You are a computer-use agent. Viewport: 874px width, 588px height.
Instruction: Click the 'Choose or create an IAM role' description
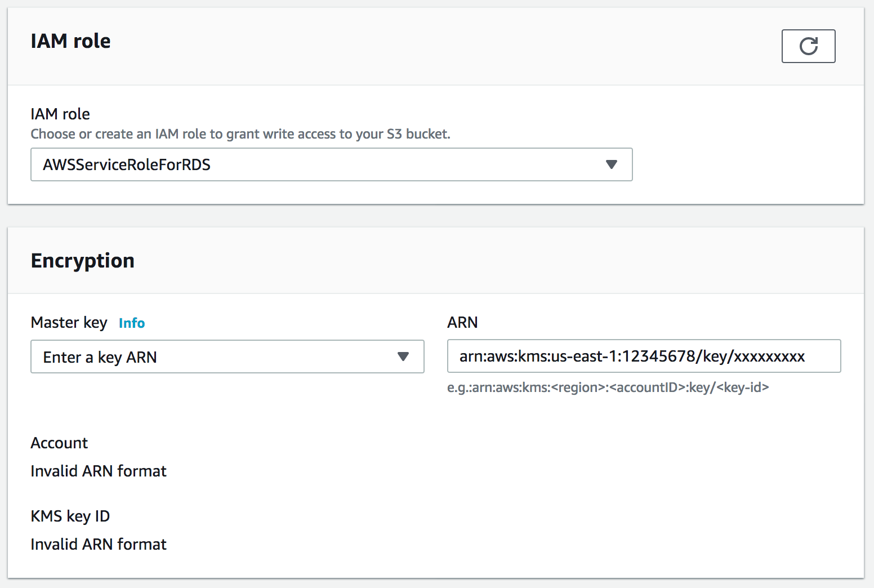coord(240,134)
